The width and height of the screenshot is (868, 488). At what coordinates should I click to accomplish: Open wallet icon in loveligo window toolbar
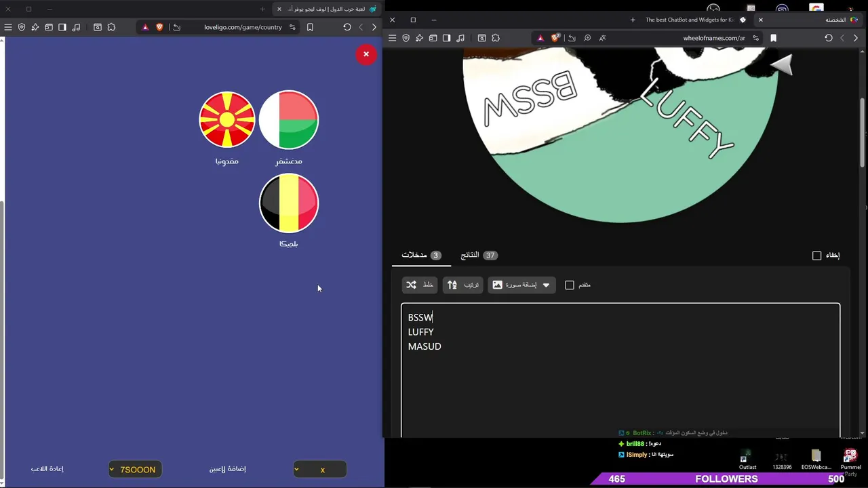pyautogui.click(x=49, y=27)
